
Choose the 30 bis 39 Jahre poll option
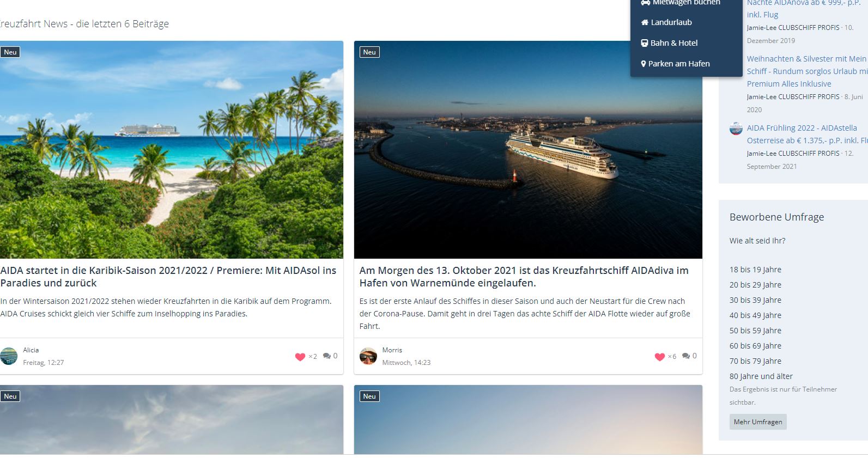(755, 300)
